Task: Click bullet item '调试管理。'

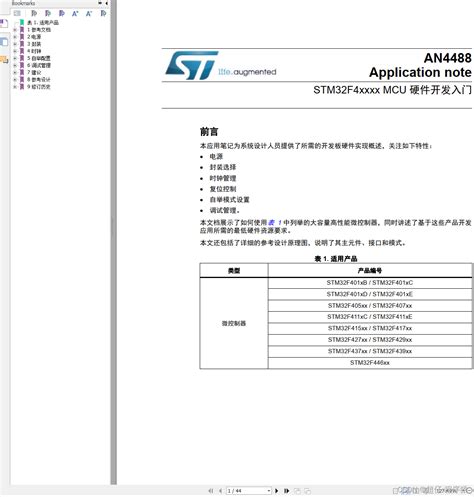Action: click(x=225, y=210)
